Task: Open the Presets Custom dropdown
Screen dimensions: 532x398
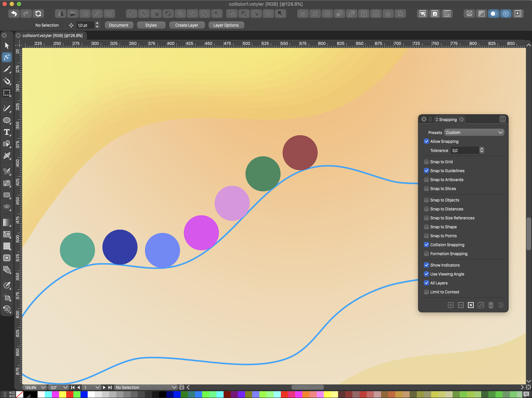Action: pos(474,132)
